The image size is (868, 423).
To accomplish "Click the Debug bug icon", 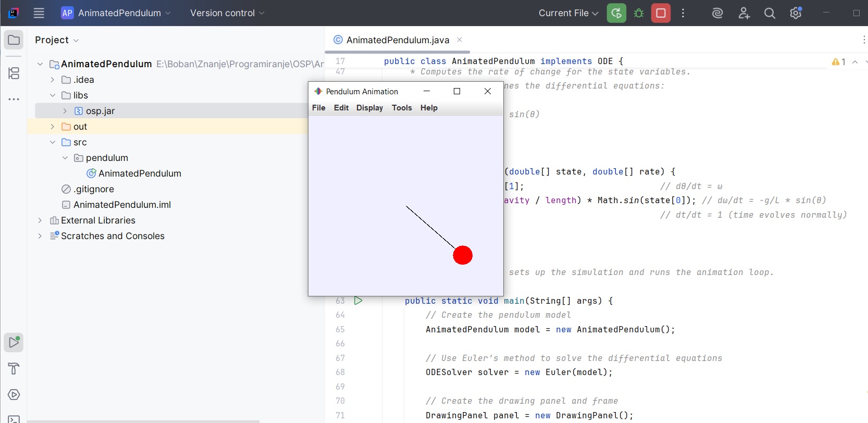I will point(639,13).
